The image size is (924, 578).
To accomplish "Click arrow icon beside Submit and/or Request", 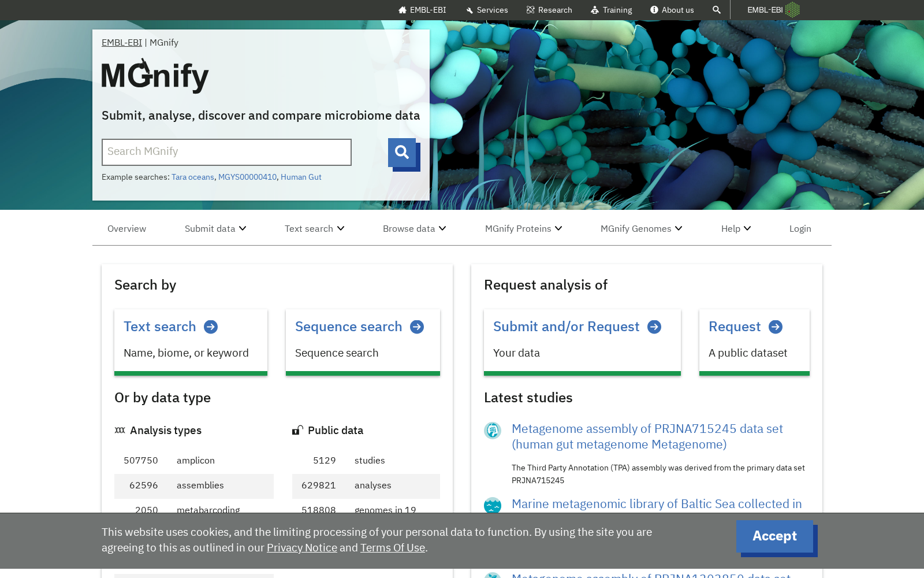I will 654,327.
